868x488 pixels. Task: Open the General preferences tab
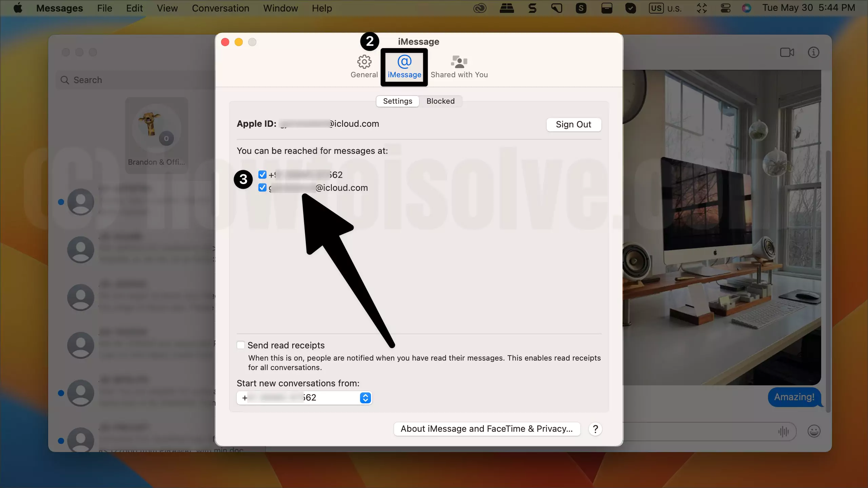click(x=364, y=67)
